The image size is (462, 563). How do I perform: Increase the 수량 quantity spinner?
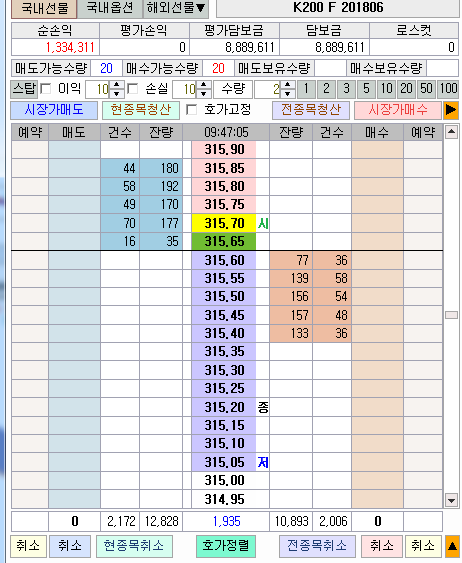[287, 85]
